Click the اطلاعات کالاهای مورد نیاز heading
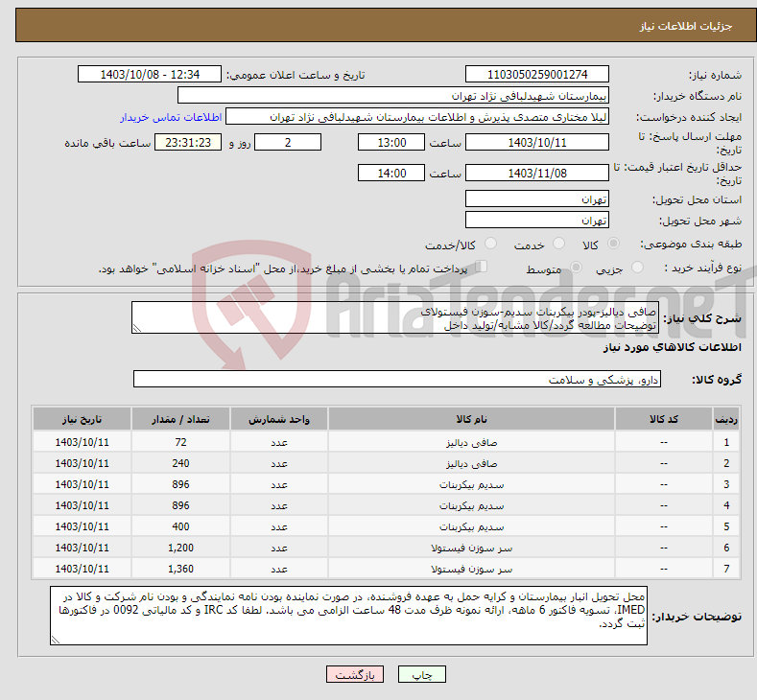Screen dimensions: 757x700 click(x=672, y=347)
